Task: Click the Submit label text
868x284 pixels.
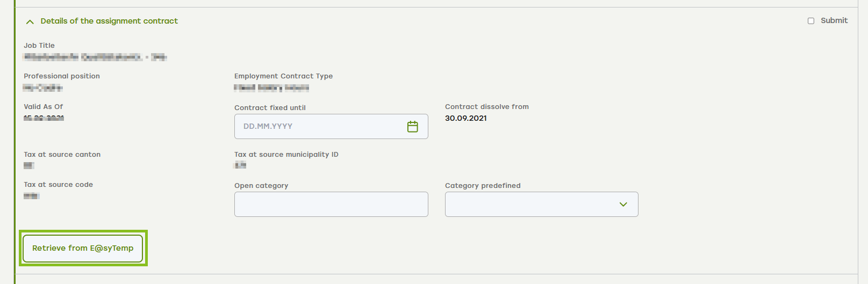Action: pyautogui.click(x=834, y=20)
